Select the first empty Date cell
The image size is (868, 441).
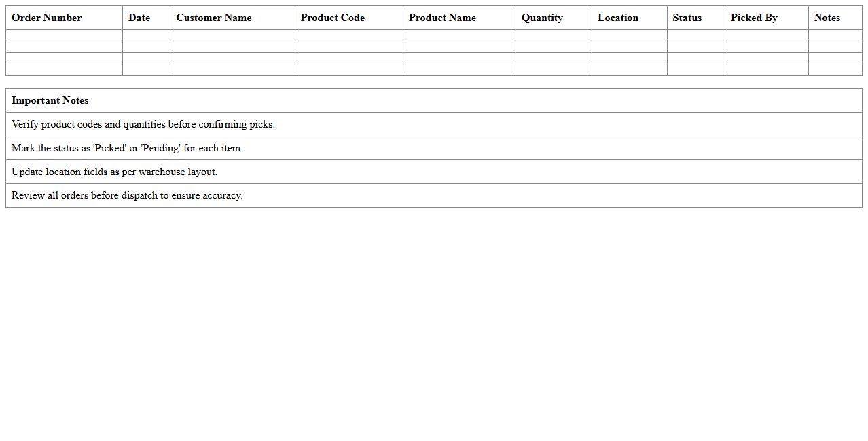coord(146,35)
